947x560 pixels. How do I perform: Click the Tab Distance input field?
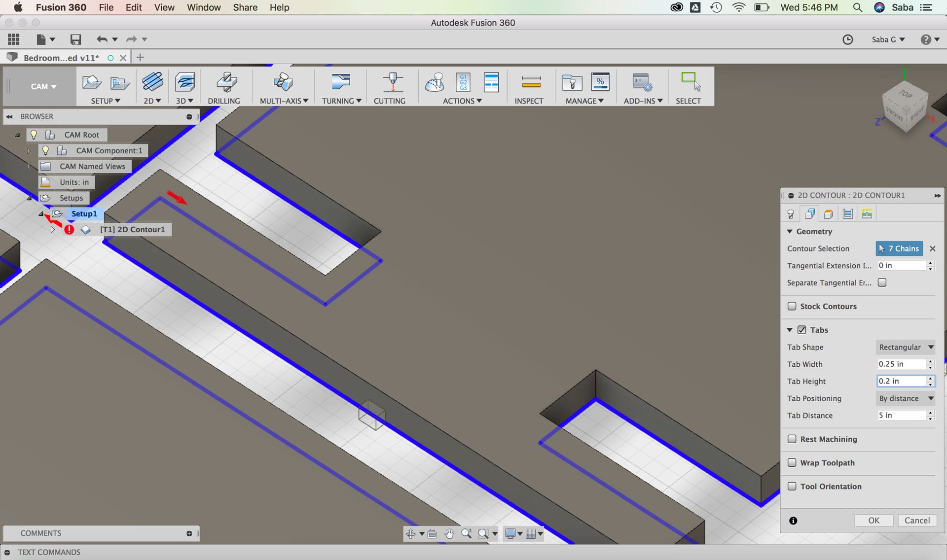tap(901, 415)
